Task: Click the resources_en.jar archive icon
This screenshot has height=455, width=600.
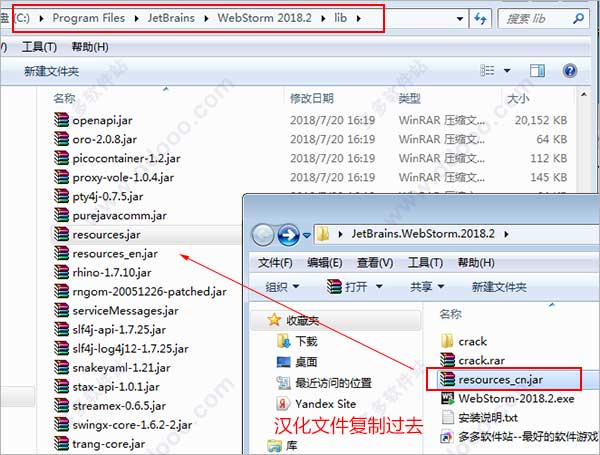Action: point(61,253)
